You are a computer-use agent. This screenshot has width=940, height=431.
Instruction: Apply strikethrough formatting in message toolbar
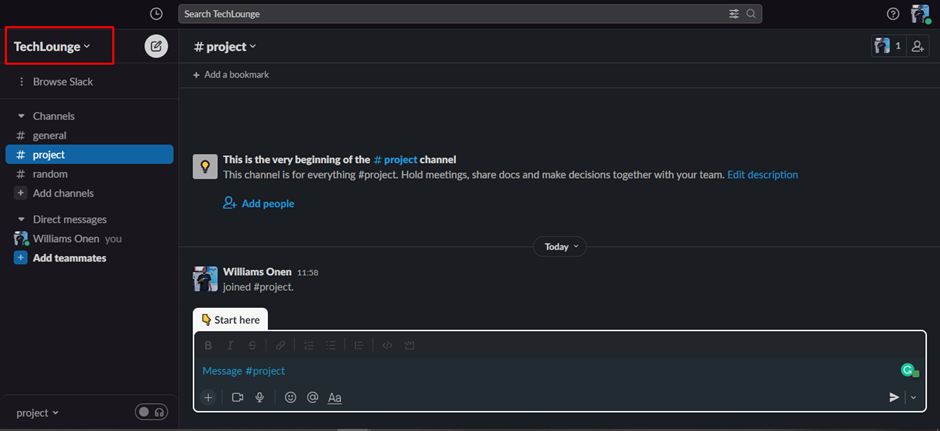252,345
